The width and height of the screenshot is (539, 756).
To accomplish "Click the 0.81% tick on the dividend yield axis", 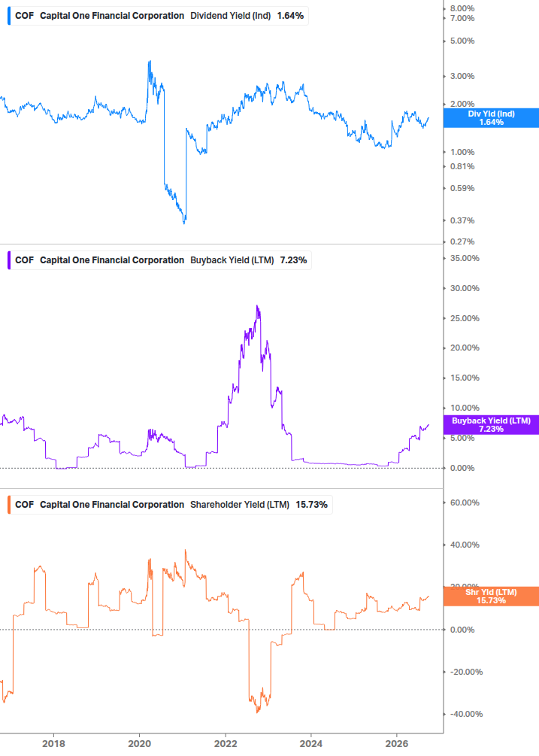I will (x=462, y=167).
